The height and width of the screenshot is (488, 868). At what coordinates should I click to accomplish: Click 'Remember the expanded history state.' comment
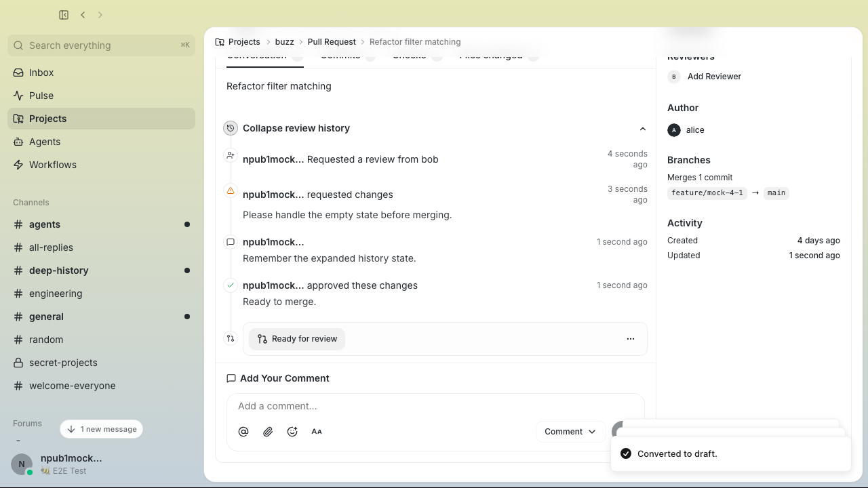click(330, 258)
